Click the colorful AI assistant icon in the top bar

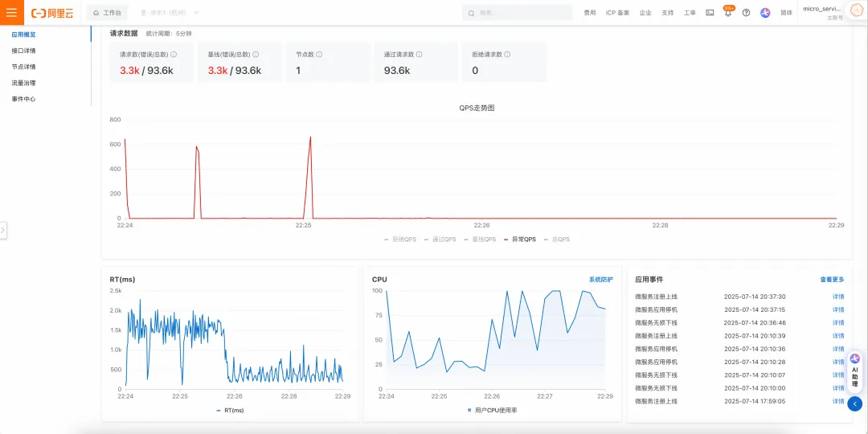point(765,13)
